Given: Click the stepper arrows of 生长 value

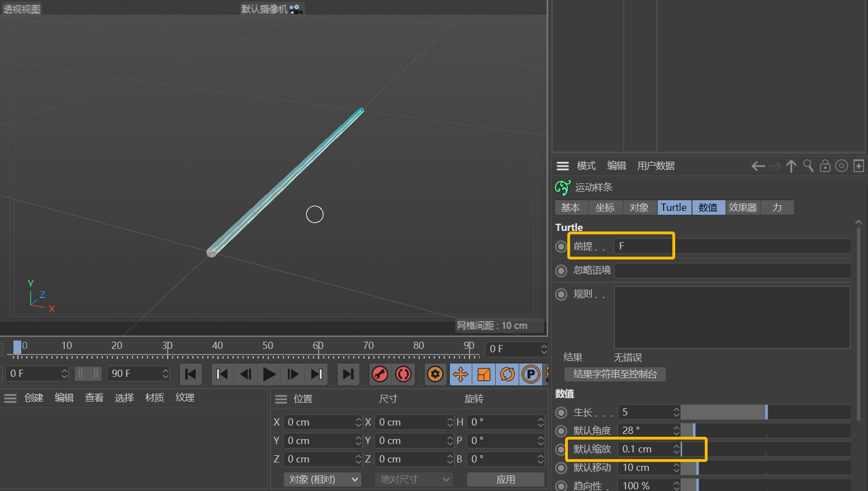Looking at the screenshot, I should click(x=676, y=412).
